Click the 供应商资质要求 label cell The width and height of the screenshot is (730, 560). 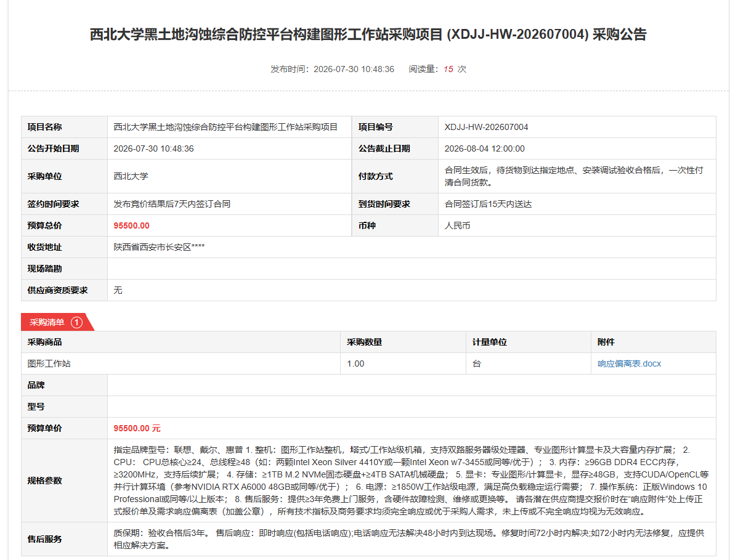(x=64, y=291)
